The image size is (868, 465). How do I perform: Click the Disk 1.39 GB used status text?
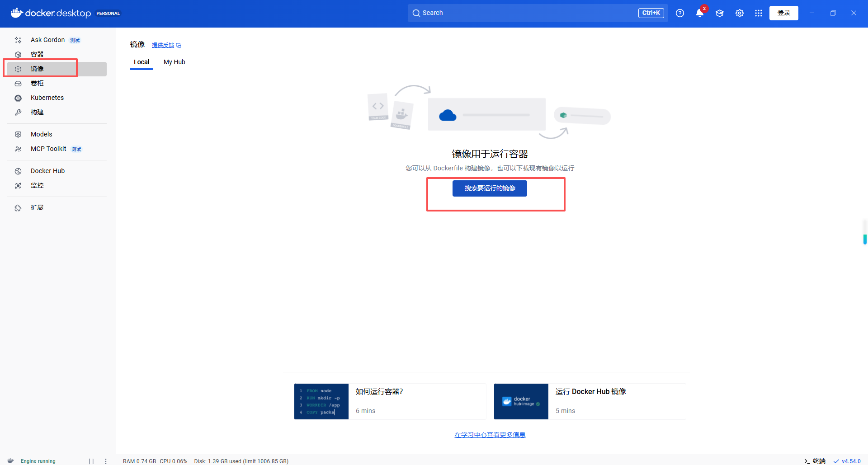click(241, 461)
